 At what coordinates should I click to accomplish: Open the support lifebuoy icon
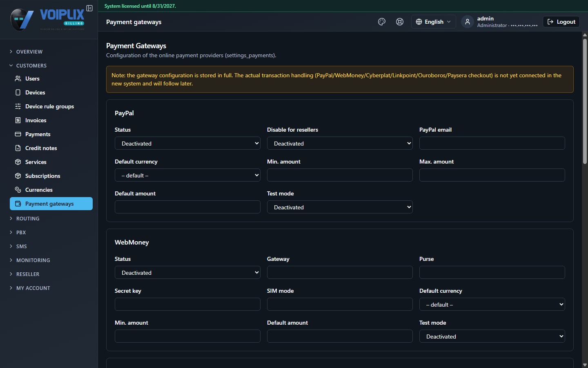400,22
